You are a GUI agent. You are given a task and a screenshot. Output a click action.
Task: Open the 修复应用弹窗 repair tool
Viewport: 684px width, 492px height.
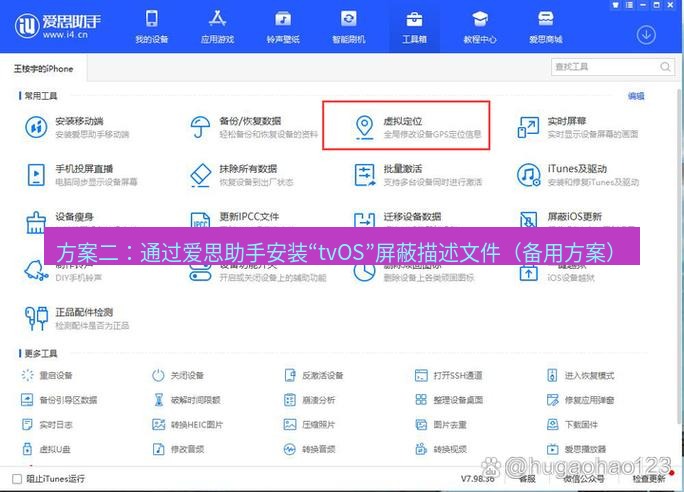pyautogui.click(x=580, y=400)
